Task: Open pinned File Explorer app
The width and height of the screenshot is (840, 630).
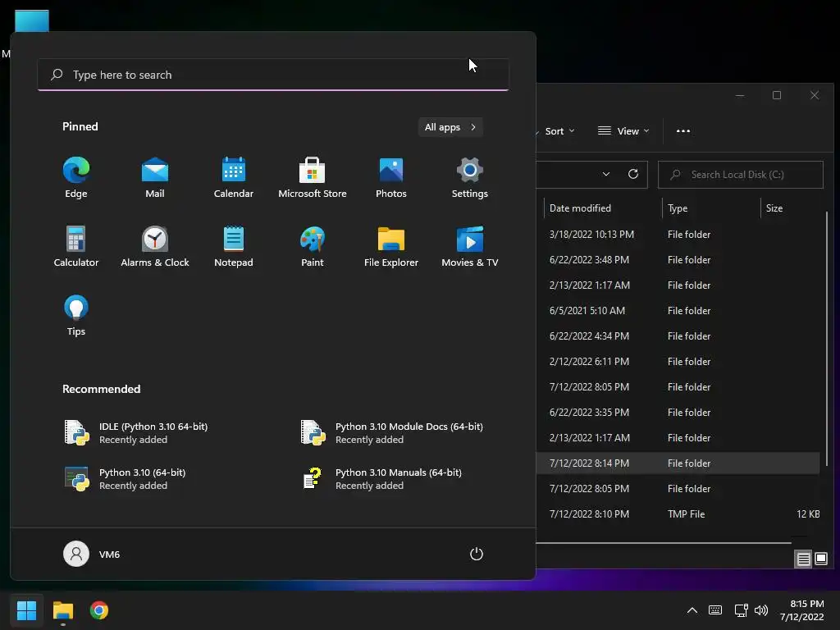Action: (391, 246)
